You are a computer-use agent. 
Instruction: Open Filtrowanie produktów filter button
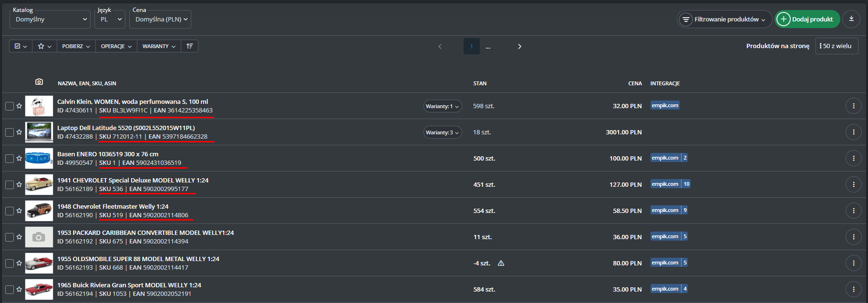pyautogui.click(x=724, y=20)
